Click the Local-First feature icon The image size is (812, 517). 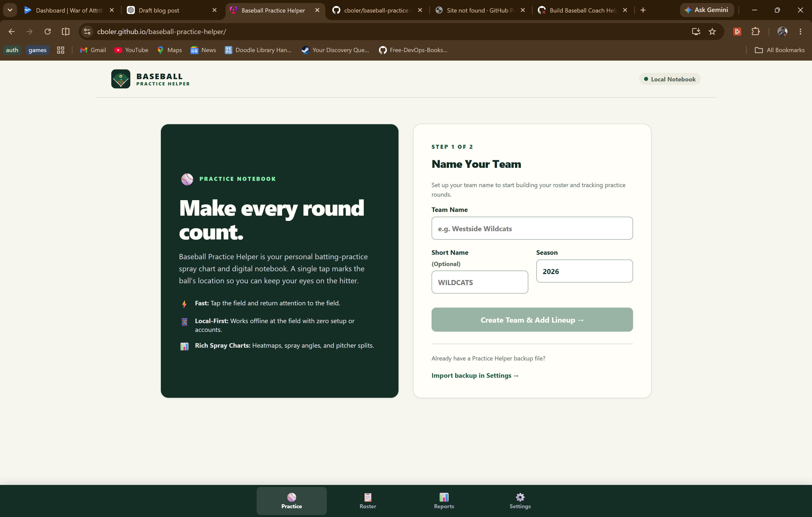click(184, 322)
